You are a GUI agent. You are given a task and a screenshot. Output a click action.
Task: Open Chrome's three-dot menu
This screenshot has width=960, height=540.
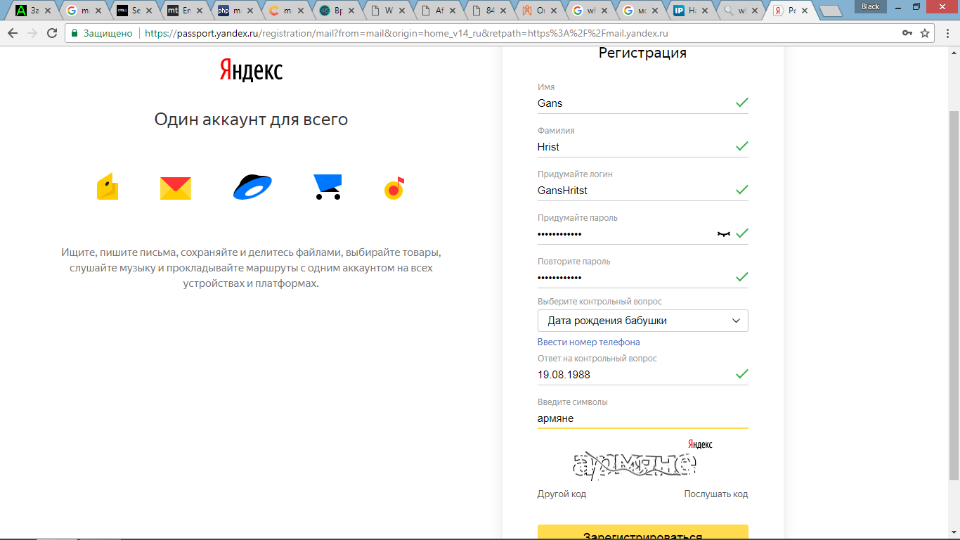(946, 33)
